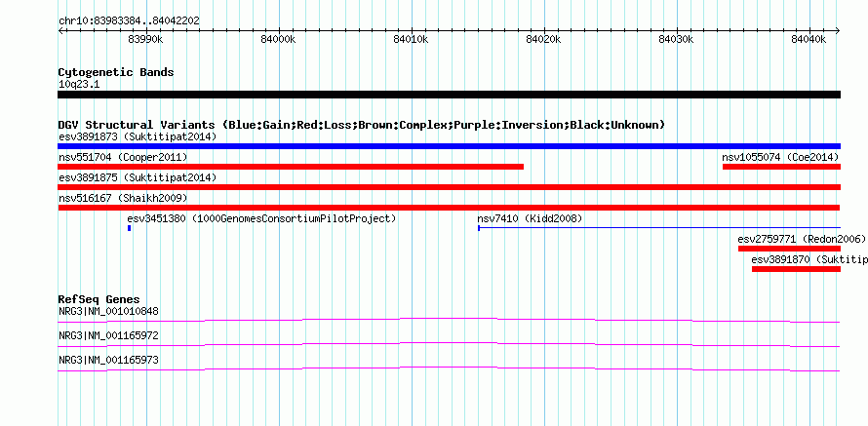
Task: Click the red esv3891870 loss bar
Action: coord(796,269)
